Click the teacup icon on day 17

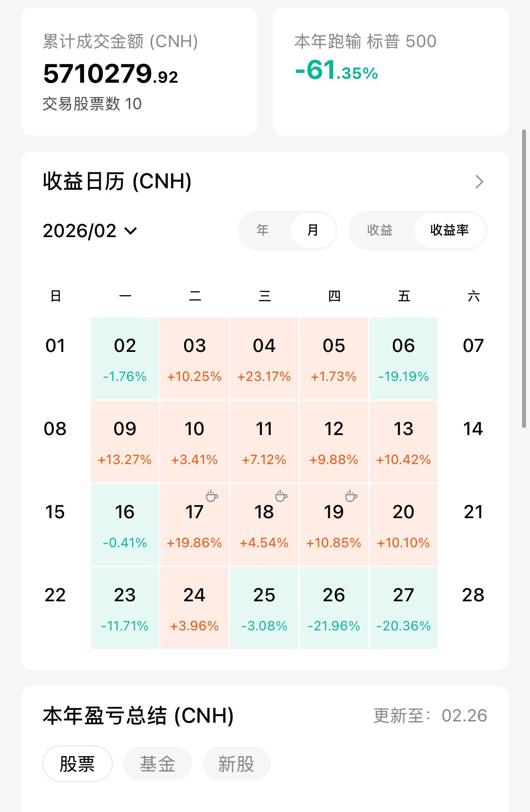tap(212, 496)
